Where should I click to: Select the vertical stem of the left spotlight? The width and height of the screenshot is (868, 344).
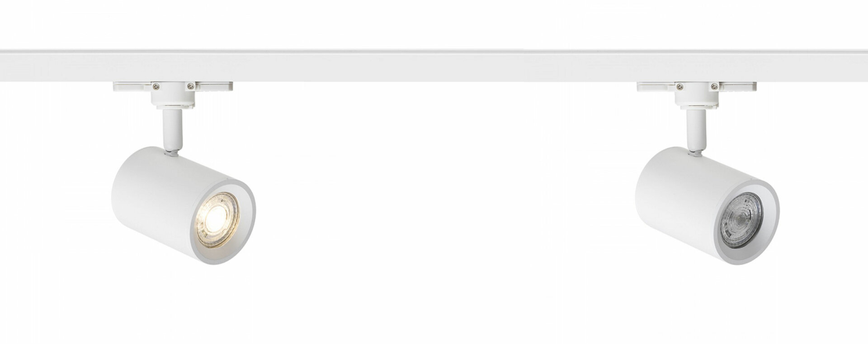click(173, 130)
